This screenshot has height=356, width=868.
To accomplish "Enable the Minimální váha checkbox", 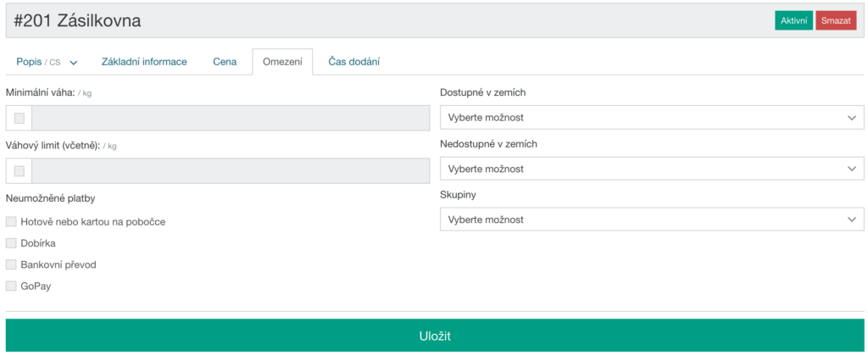I will tap(19, 119).
